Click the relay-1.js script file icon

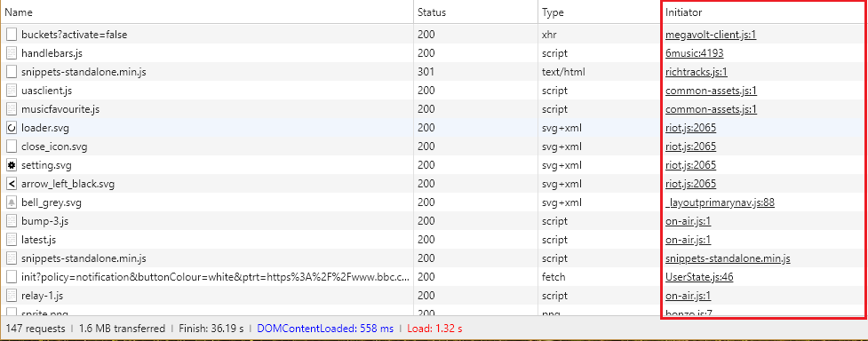click(x=11, y=296)
